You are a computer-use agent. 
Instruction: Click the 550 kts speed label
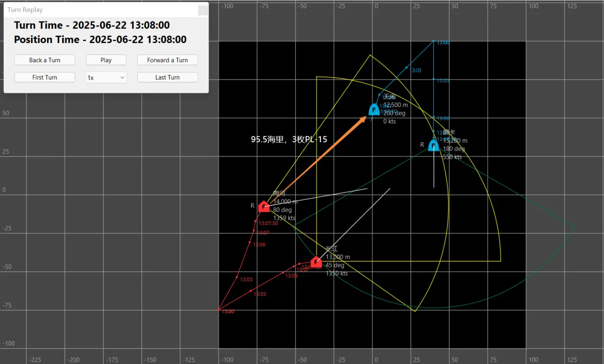click(452, 157)
